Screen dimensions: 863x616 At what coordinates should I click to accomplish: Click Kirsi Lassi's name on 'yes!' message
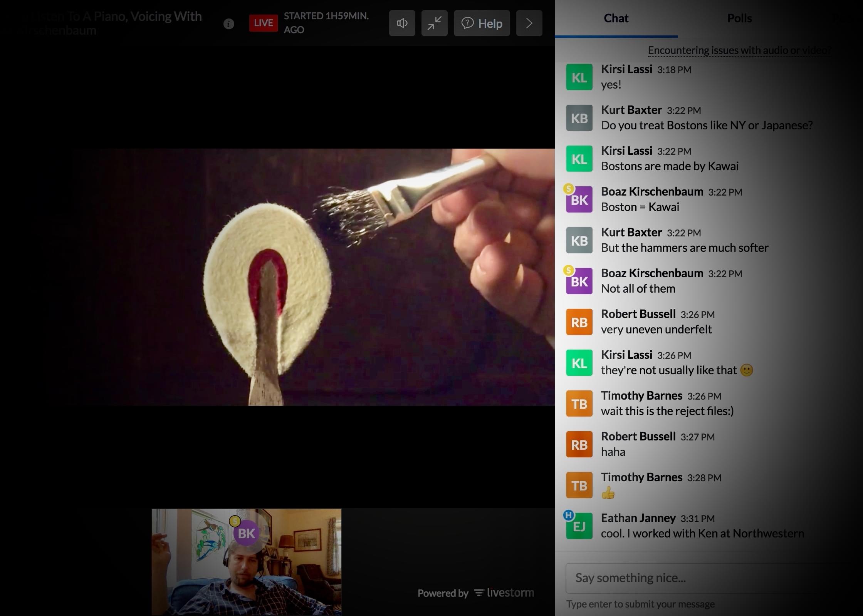coord(626,69)
